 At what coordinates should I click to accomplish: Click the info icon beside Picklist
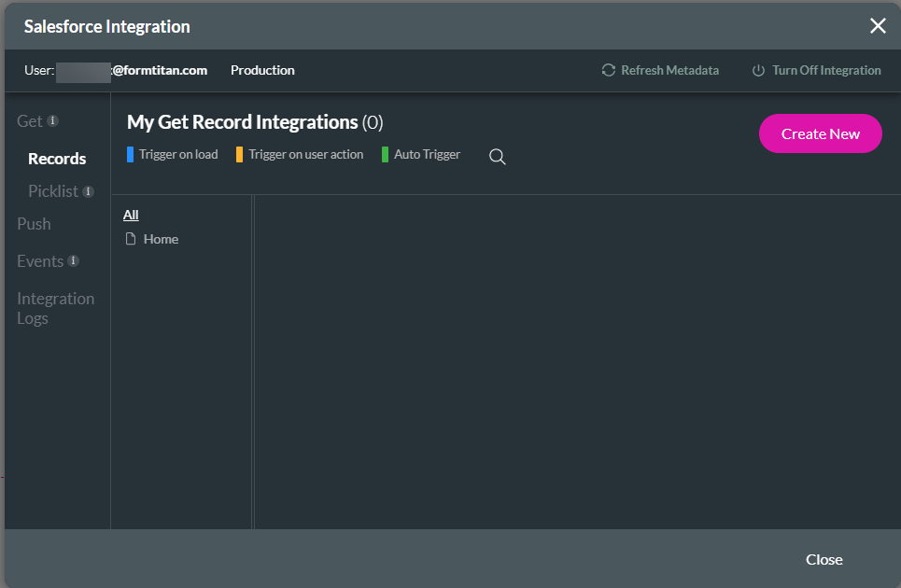[x=88, y=191]
